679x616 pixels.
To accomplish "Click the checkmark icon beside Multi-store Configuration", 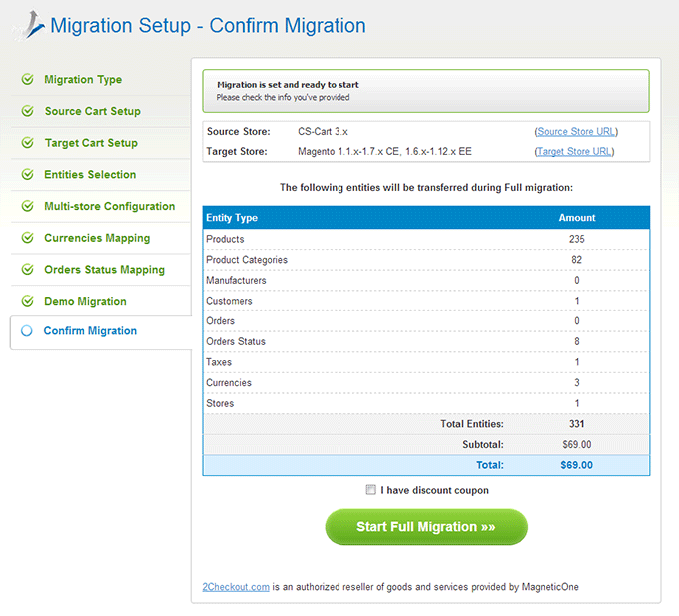I will pyautogui.click(x=28, y=206).
